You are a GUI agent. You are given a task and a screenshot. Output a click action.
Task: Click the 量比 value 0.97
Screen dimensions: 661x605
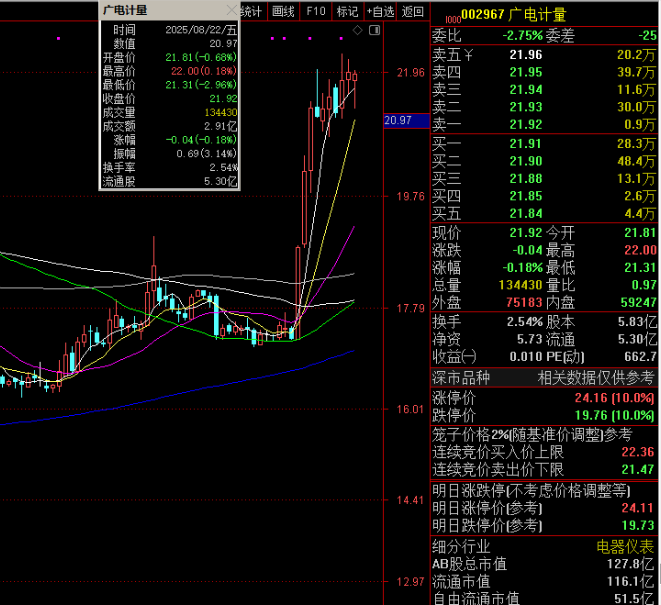pyautogui.click(x=644, y=285)
